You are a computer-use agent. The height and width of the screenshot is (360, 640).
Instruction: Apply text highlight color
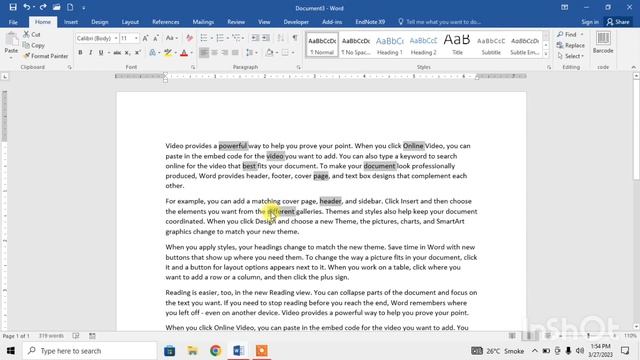pos(168,53)
